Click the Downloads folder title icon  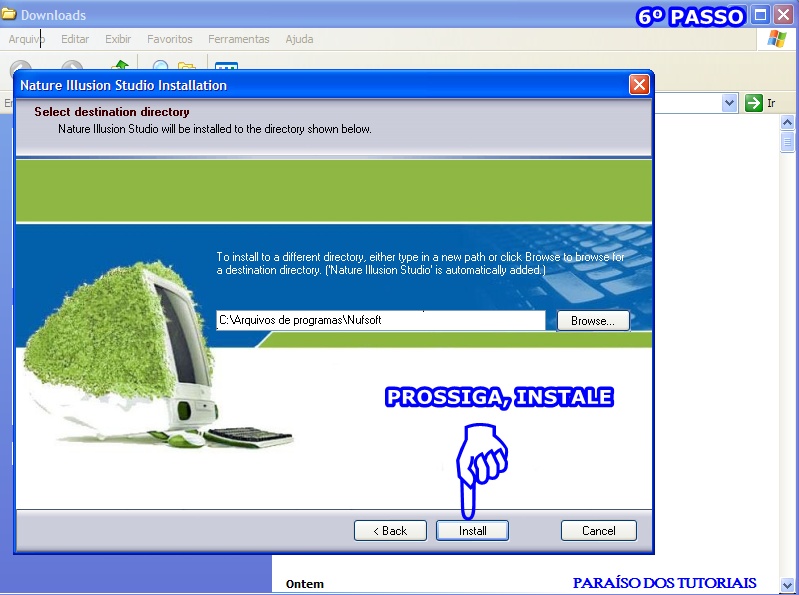pos(9,14)
